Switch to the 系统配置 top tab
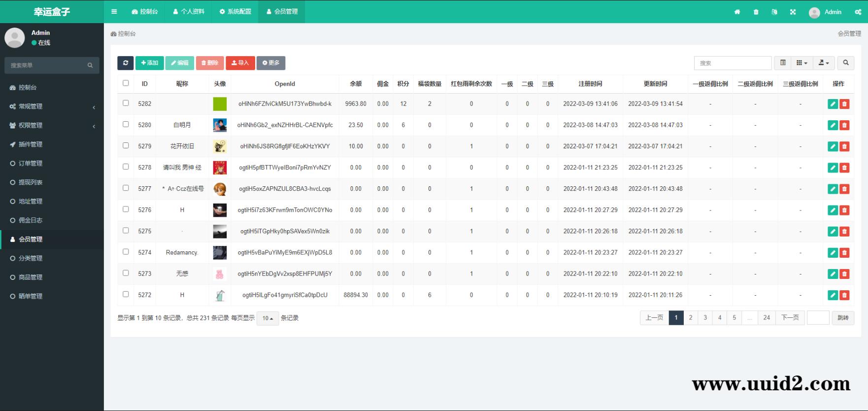The width and height of the screenshot is (868, 411). (x=235, y=12)
